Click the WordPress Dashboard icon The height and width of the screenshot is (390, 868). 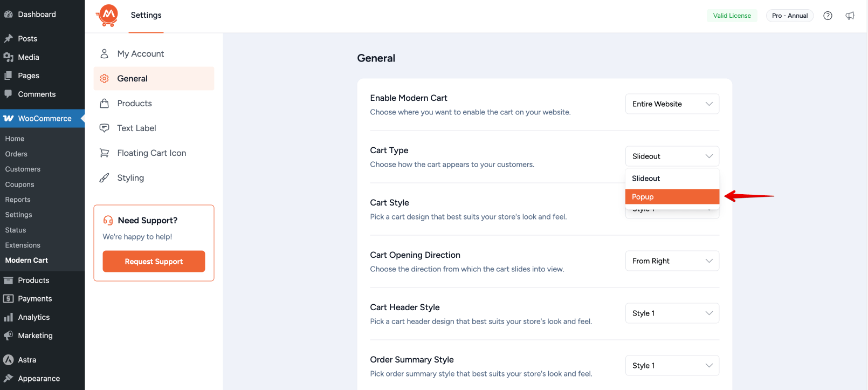point(8,15)
